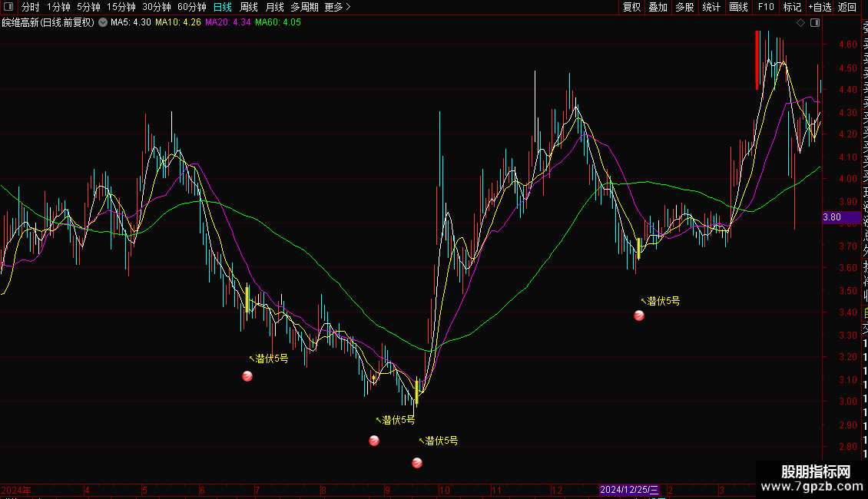Click the 叠加 overlay button
The width and height of the screenshot is (868, 499).
(658, 7)
